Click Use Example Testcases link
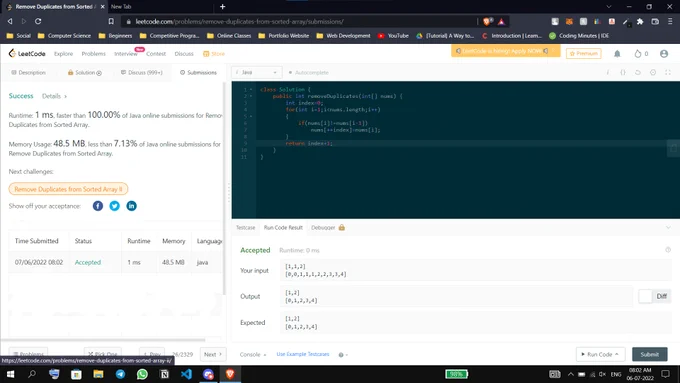Image resolution: width=680 pixels, height=383 pixels. point(303,354)
